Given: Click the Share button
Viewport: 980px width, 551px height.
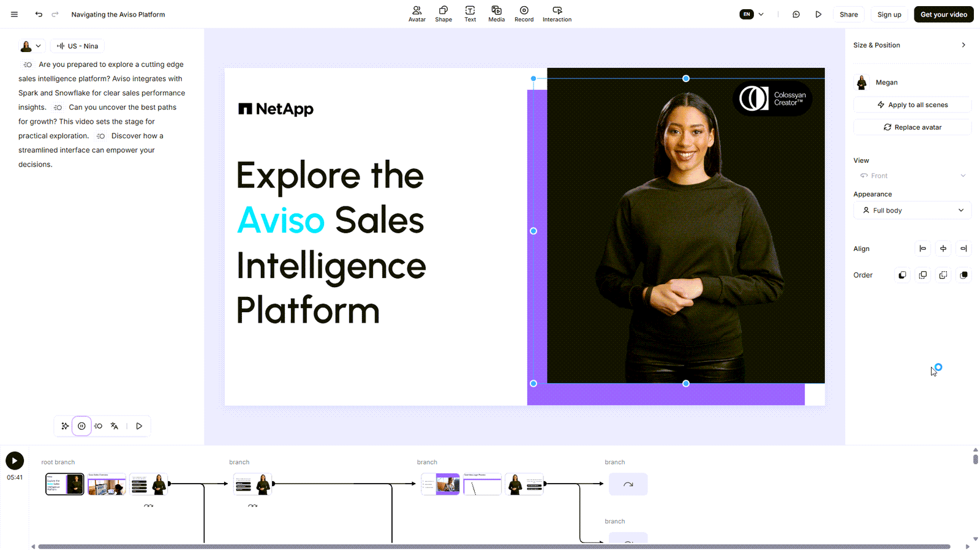Looking at the screenshot, I should (848, 14).
